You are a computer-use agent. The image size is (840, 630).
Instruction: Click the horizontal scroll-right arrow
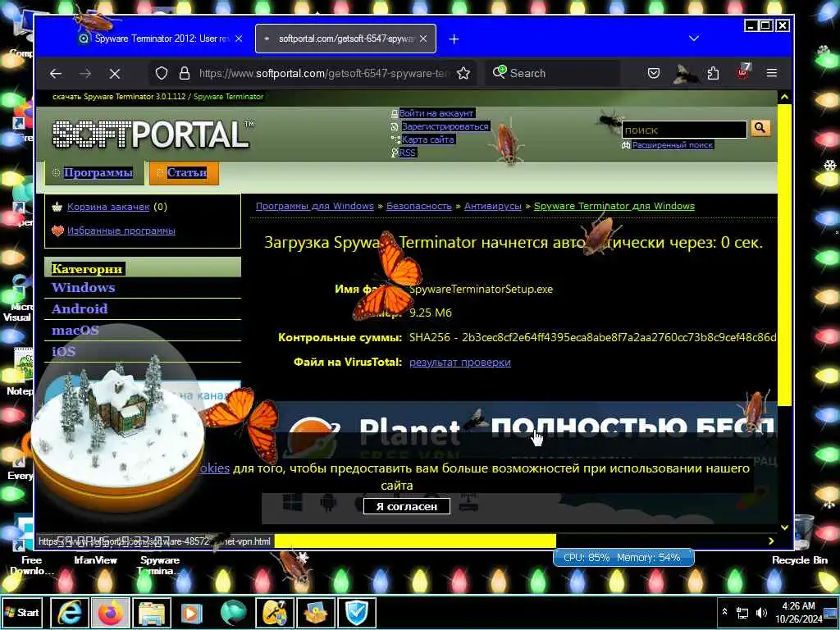(771, 541)
